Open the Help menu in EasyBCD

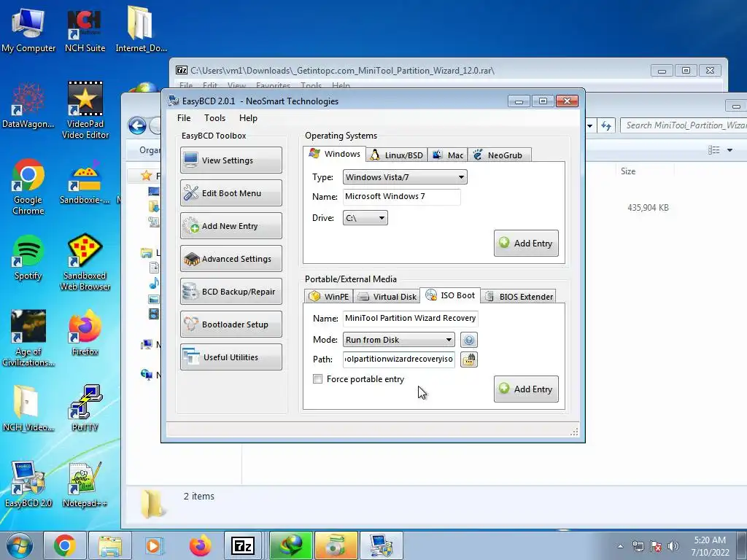tap(248, 118)
